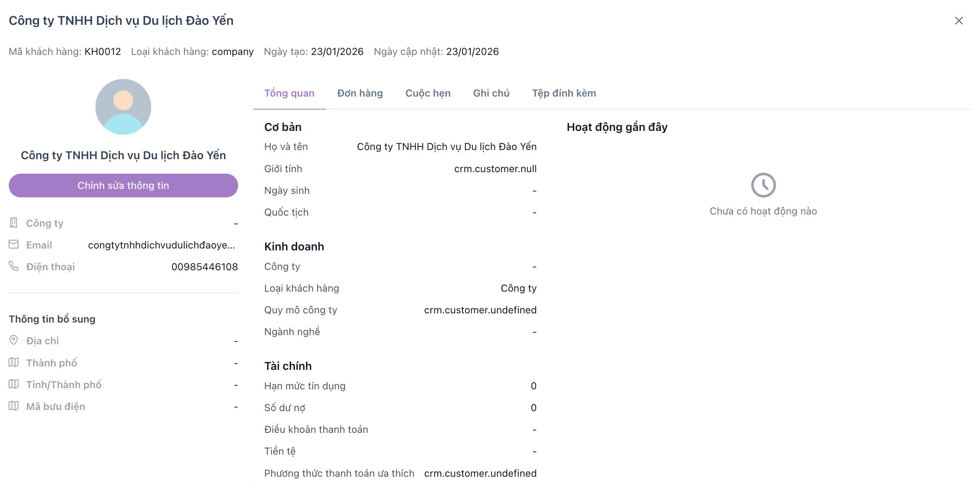980x484 pixels.
Task: Click the Chưa có hoạt động nào message
Action: [x=763, y=211]
